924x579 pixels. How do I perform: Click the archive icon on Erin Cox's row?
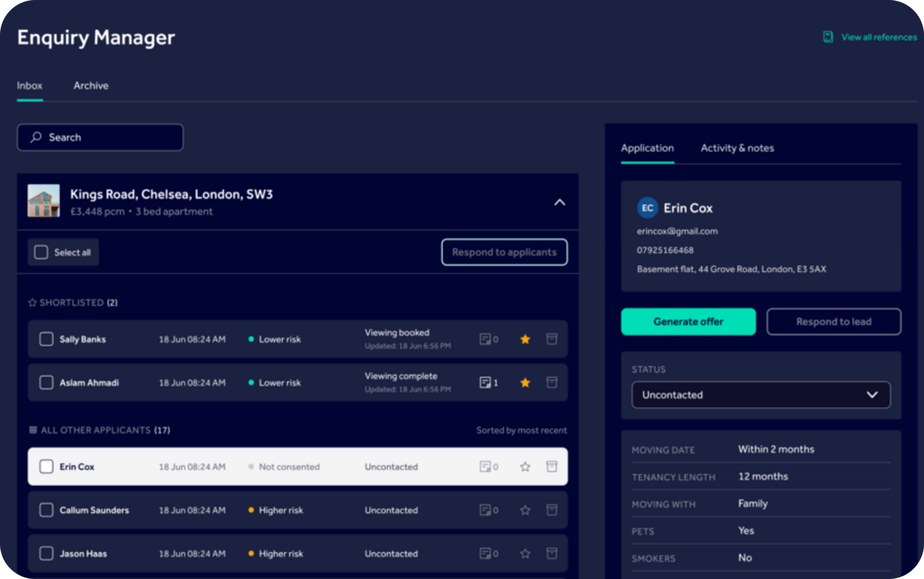click(552, 466)
